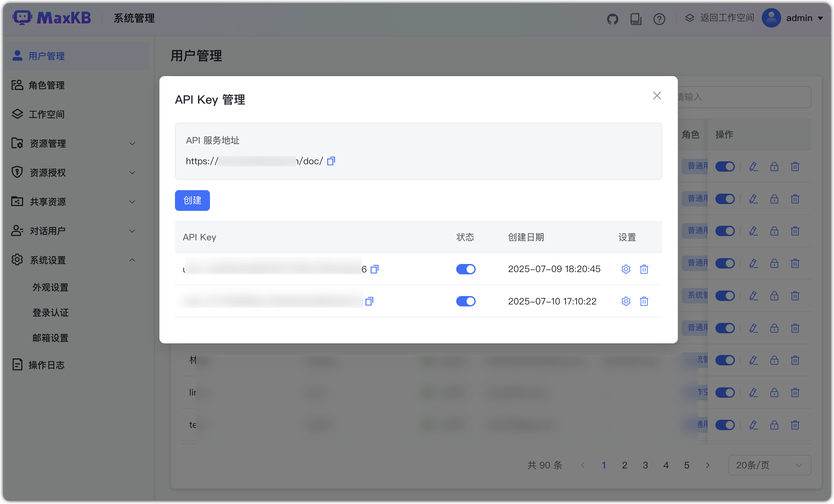834x504 pixels.
Task: Click the lock icon in first user row
Action: point(774,166)
